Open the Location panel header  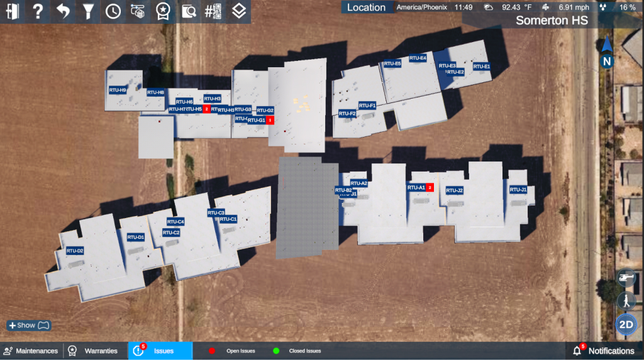(x=366, y=8)
